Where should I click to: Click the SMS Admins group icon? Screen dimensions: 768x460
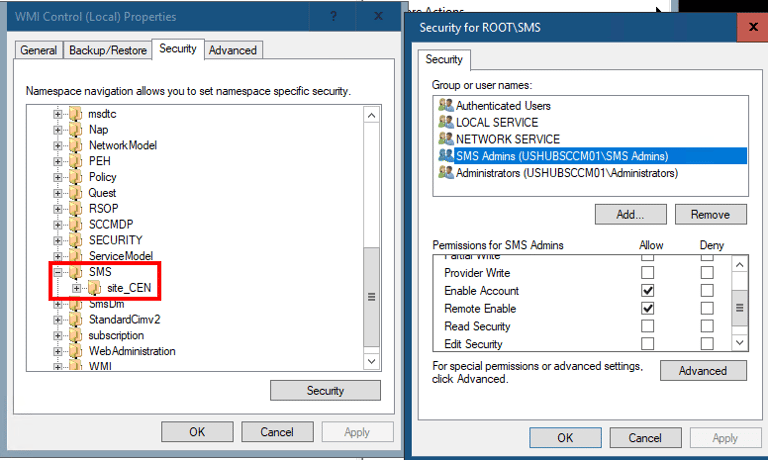[446, 156]
